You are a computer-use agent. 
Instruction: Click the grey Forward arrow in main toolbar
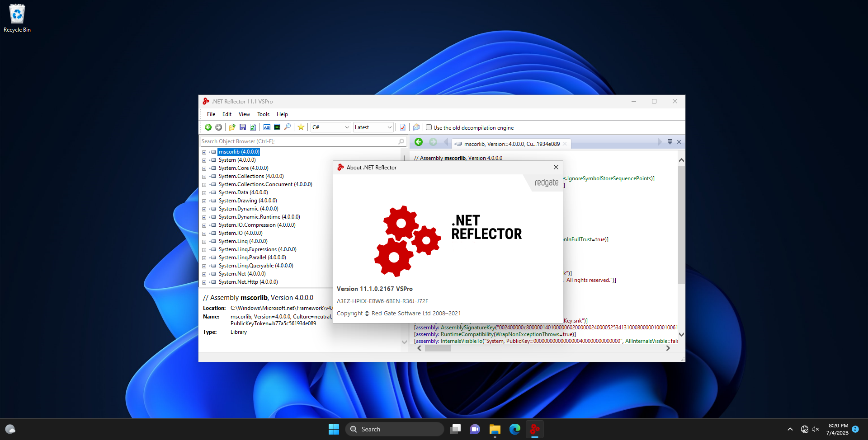tap(219, 127)
